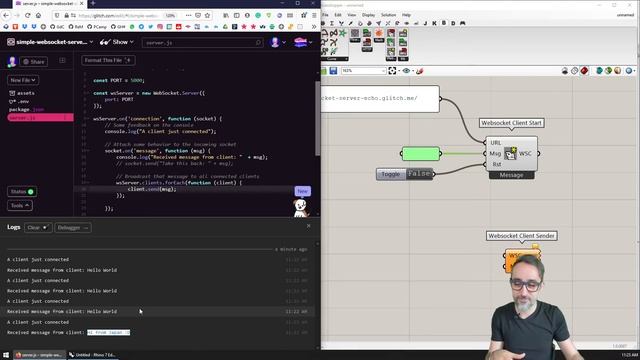Select glitch.me URL text panel

coord(380,99)
